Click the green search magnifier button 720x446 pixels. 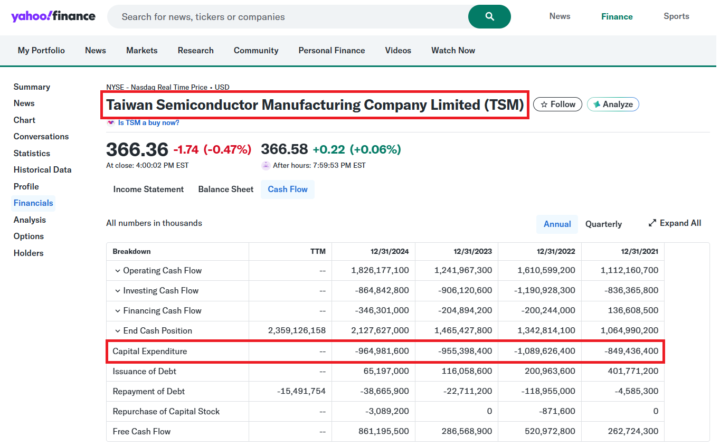[x=489, y=17]
